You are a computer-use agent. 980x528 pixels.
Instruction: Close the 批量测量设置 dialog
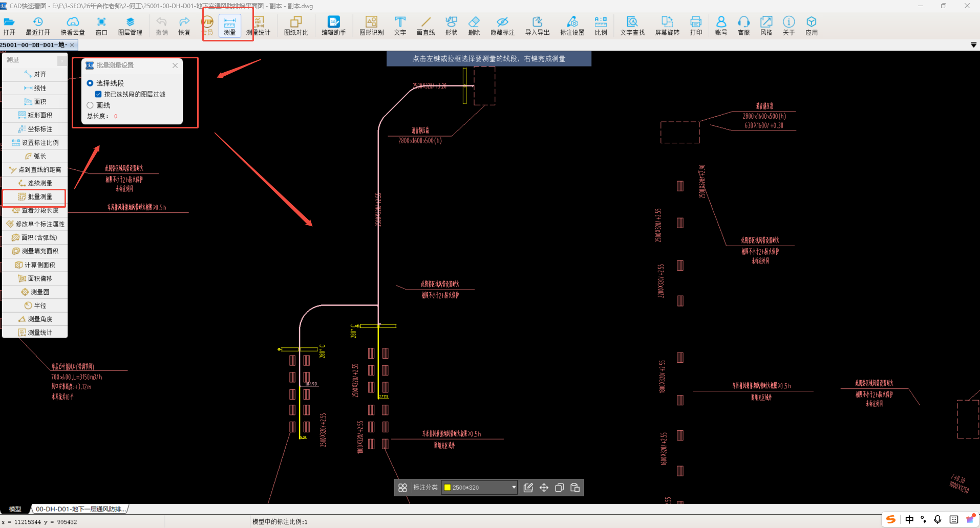coord(175,65)
